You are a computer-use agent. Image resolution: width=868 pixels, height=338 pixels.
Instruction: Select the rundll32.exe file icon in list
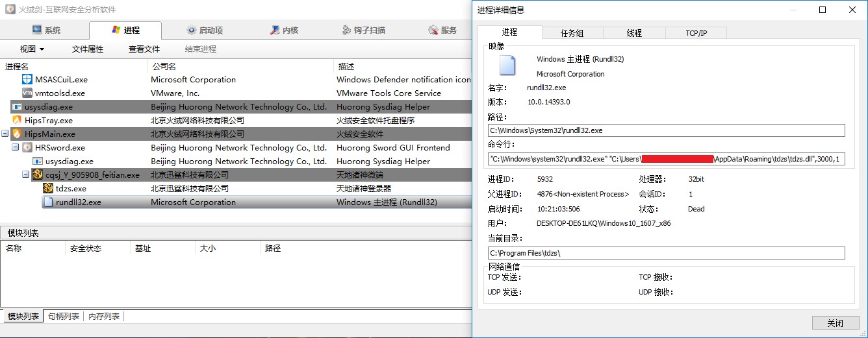point(48,202)
